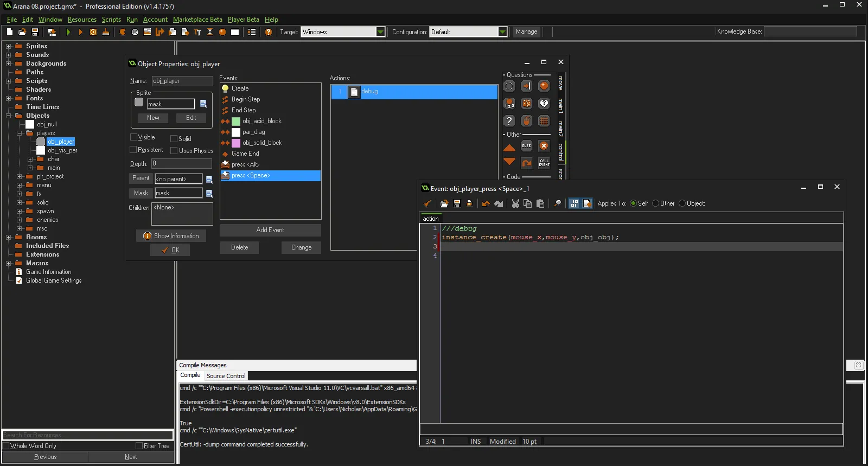This screenshot has height=466, width=868.
Task: Click the Start Block up triangle icon
Action: [x=509, y=147]
